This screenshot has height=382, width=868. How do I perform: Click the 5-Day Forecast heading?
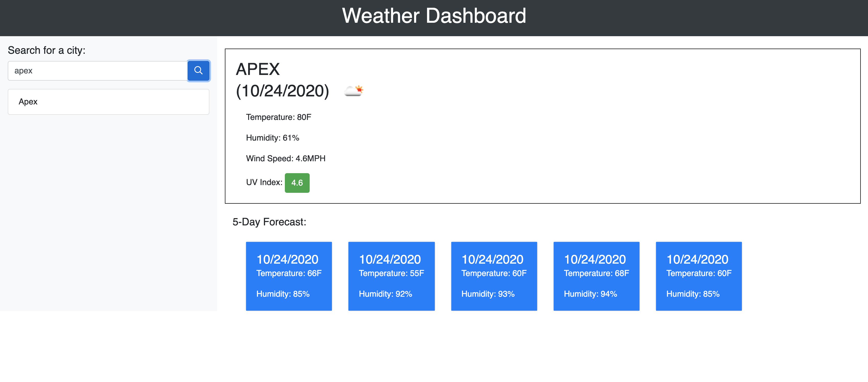(x=269, y=222)
